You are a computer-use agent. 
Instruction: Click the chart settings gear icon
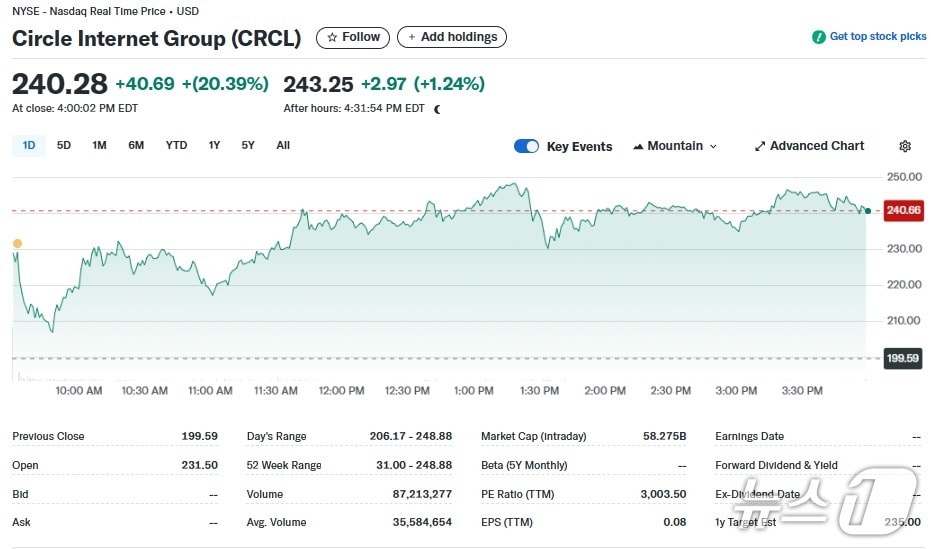(905, 146)
